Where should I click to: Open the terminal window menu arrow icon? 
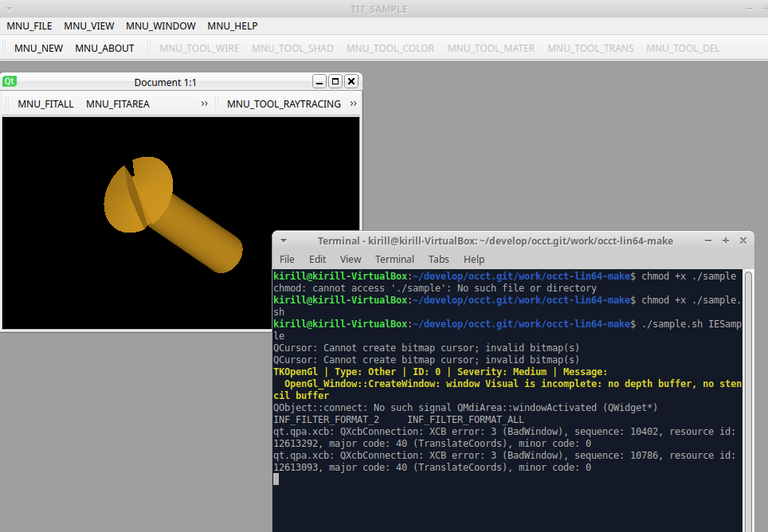[284, 241]
